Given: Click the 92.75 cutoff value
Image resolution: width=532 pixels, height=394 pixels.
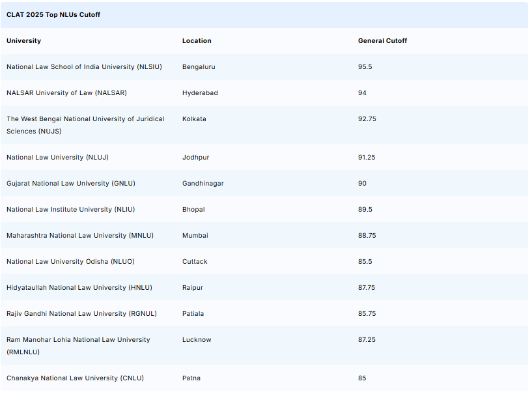Looking at the screenshot, I should [367, 119].
